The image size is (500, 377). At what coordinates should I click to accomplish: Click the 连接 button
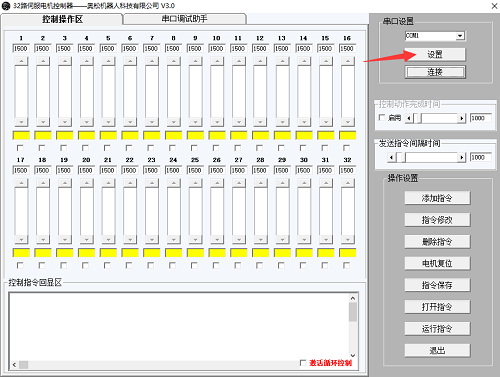tap(435, 72)
